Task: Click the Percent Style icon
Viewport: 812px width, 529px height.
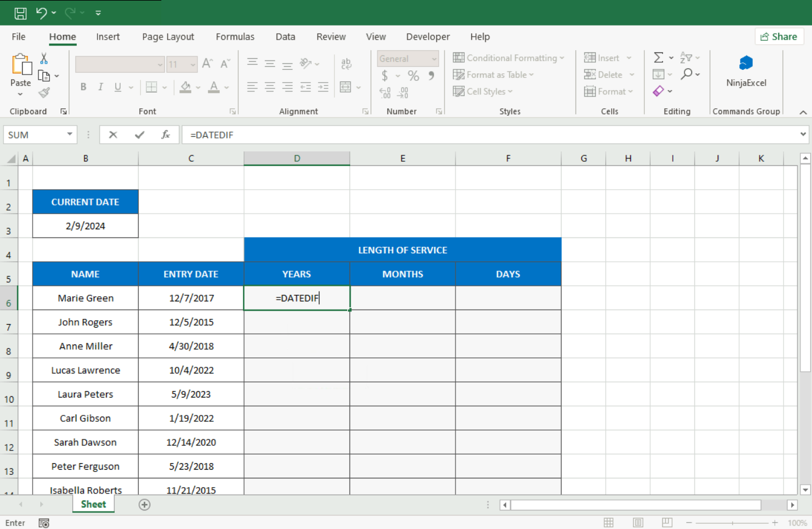Action: (x=414, y=76)
